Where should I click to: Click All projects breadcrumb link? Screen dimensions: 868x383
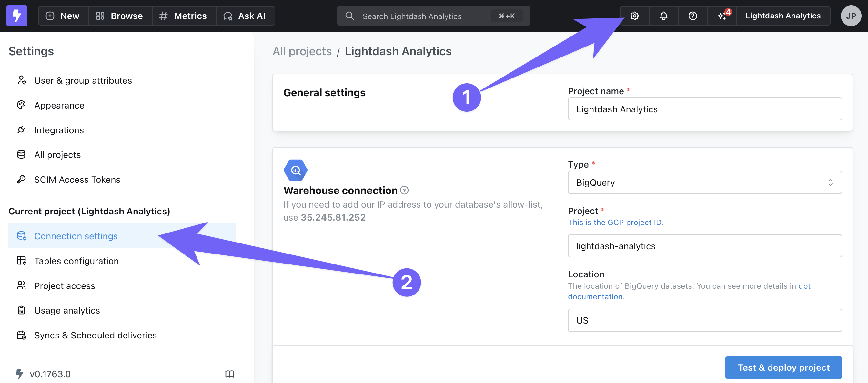point(302,51)
